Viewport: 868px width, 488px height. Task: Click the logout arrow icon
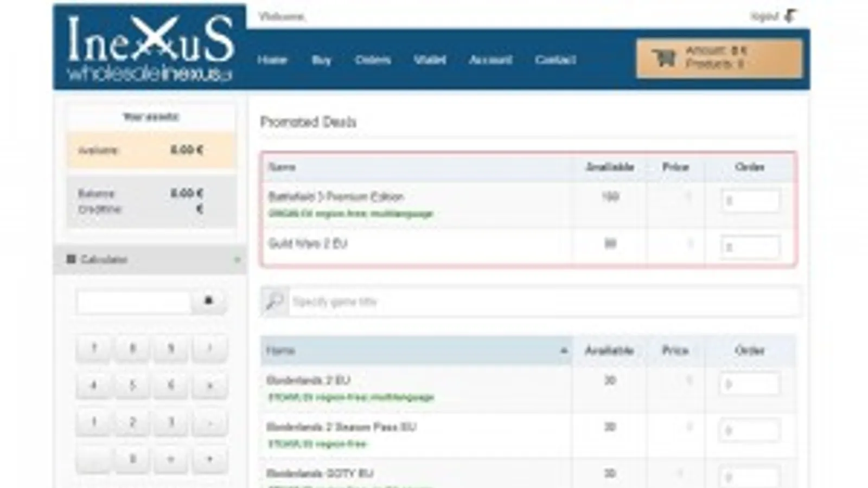(792, 16)
